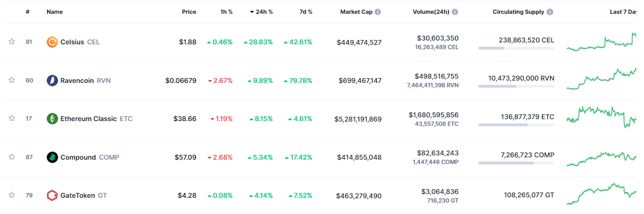644x214 pixels.
Task: Open Ravencoin's last 7 days chart
Action: (601, 79)
